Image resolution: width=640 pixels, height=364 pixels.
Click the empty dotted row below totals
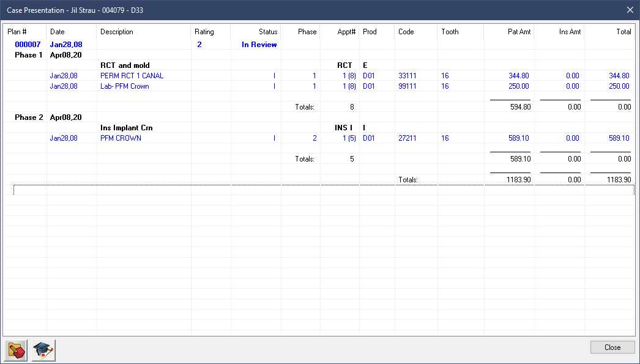[x=323, y=190]
